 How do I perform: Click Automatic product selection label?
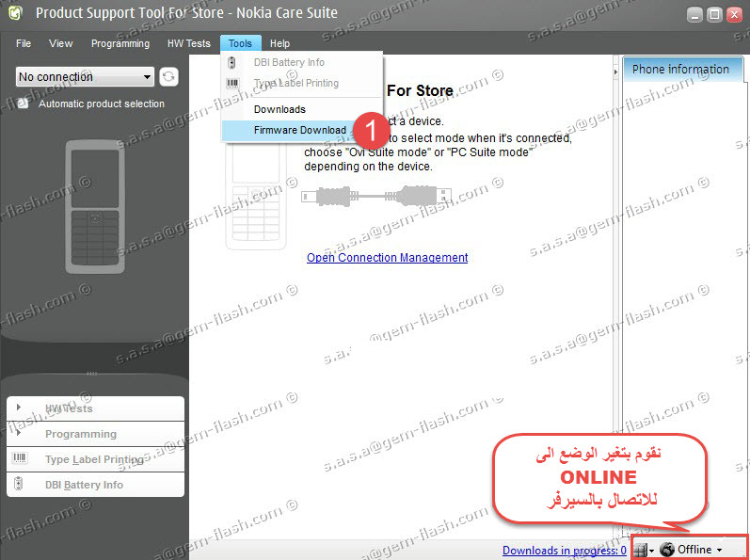tap(102, 104)
